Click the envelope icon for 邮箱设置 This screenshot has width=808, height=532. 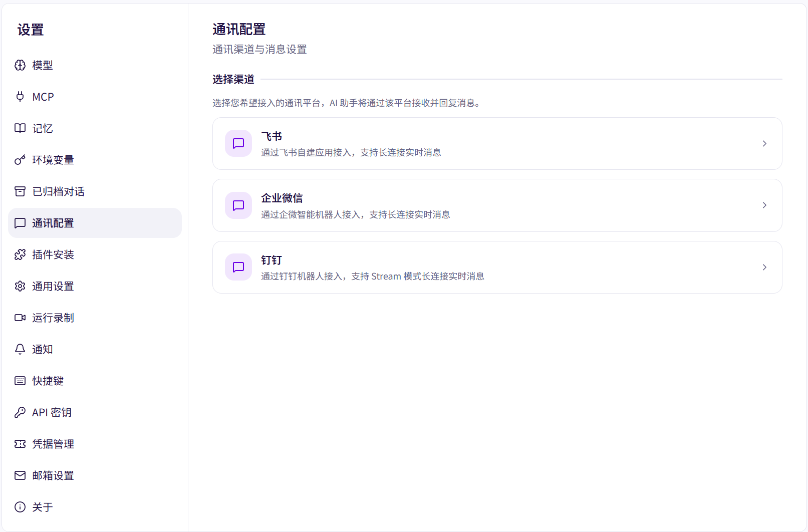pyautogui.click(x=20, y=475)
